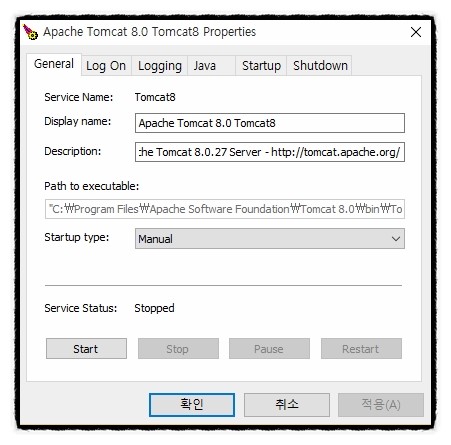The image size is (451, 445).
Task: Confirm with the 확인 button
Action: [192, 405]
